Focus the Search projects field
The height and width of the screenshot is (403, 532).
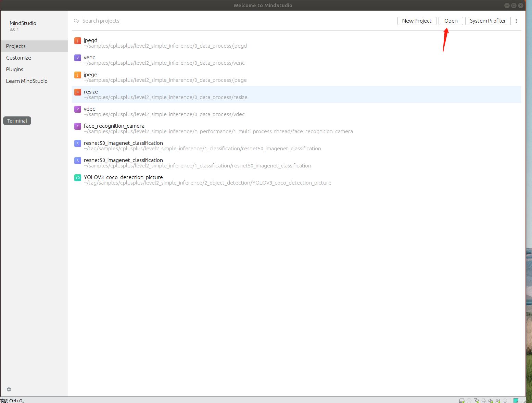(x=101, y=21)
